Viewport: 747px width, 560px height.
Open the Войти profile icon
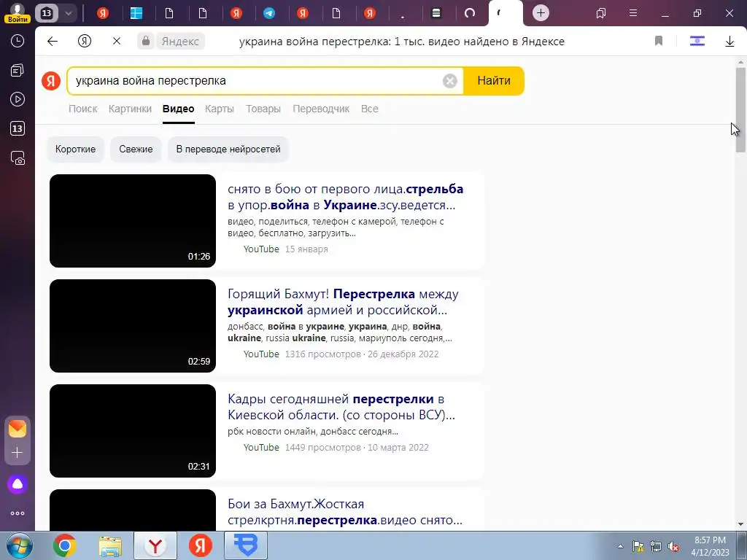coord(18,12)
